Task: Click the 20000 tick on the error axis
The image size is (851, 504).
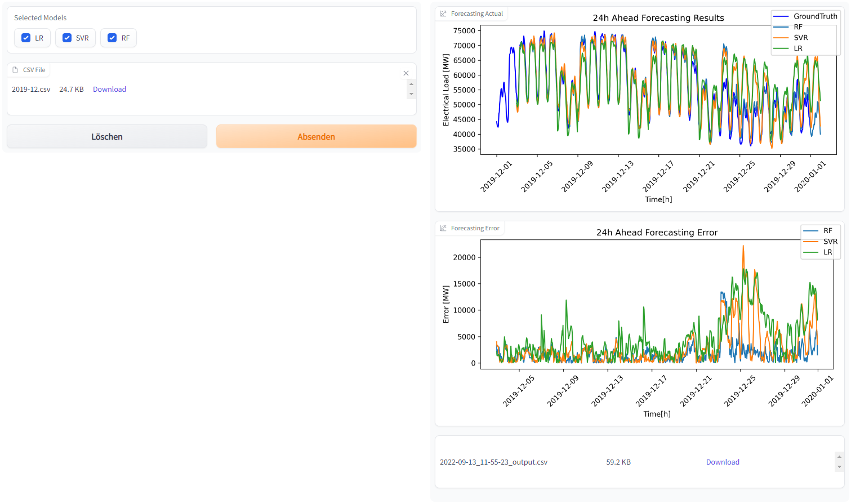Action: point(465,257)
